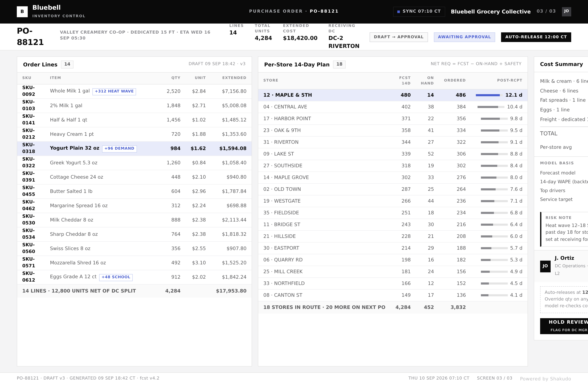Click the Bluebell B logo icon
588x385 pixels.
point(22,12)
